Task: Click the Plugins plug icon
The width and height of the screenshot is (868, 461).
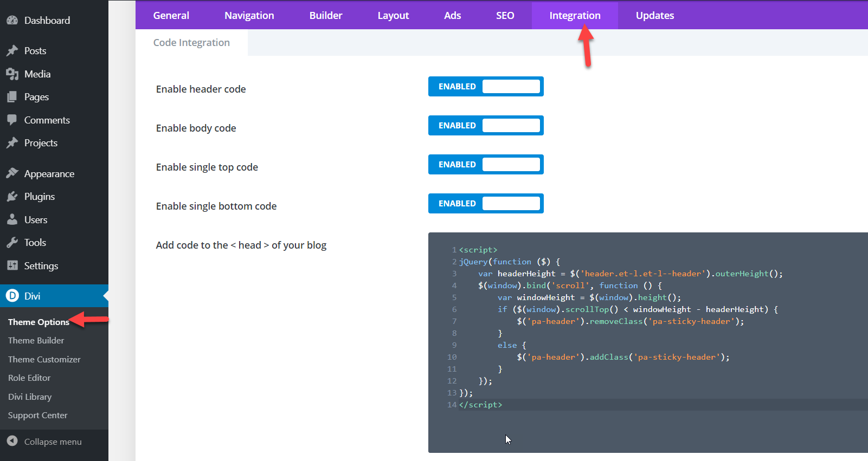Action: [x=12, y=197]
